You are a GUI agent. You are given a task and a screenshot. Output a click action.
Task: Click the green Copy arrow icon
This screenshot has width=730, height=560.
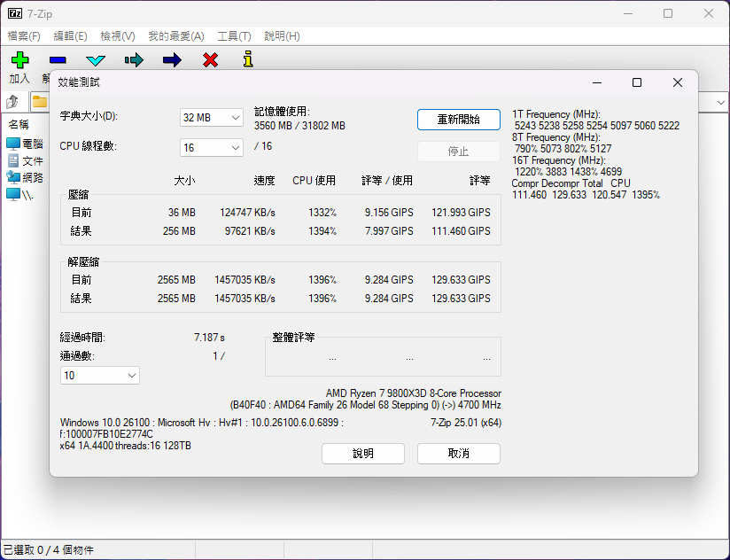(x=134, y=60)
